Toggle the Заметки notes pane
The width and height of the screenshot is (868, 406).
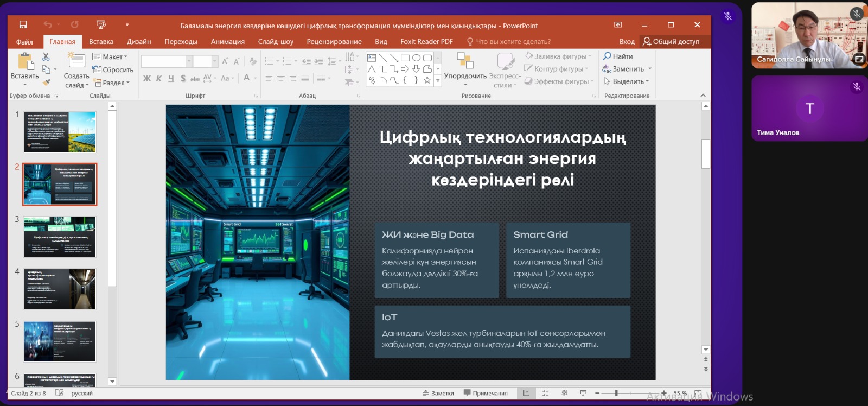coord(438,393)
